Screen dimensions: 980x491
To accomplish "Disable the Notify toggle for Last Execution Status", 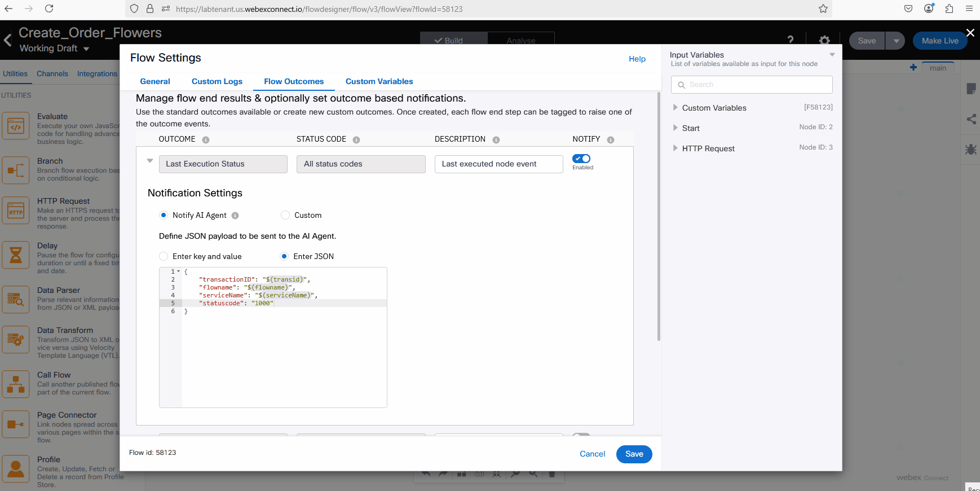I will [x=581, y=159].
